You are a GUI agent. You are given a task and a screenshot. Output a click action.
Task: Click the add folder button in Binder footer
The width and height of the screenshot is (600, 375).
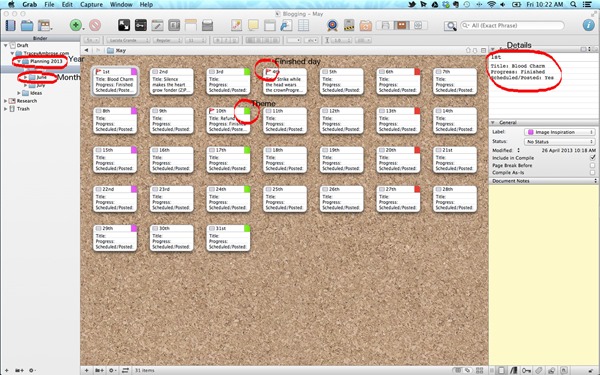point(19,370)
